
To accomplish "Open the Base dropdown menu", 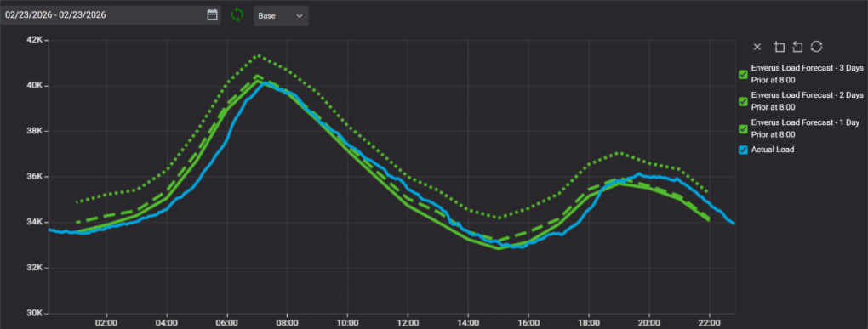I will click(281, 15).
